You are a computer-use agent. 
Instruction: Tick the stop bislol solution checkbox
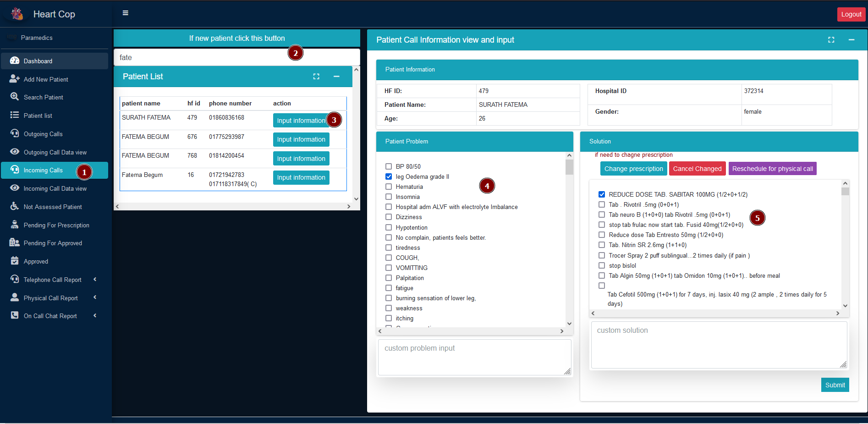(602, 265)
